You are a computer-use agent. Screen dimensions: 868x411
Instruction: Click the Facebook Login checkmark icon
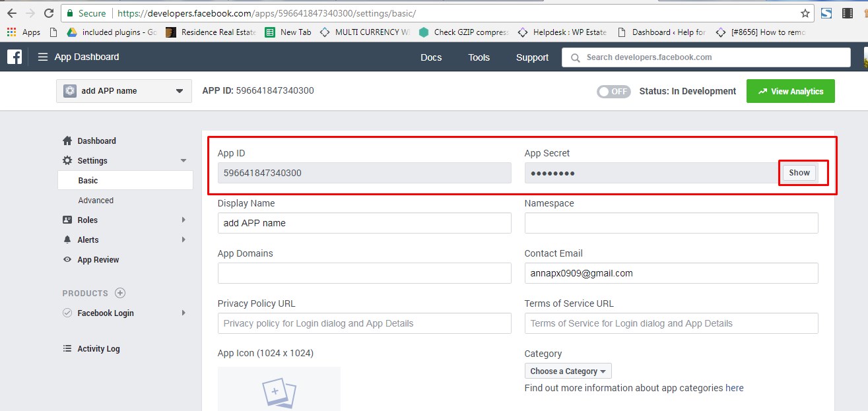[x=67, y=313]
